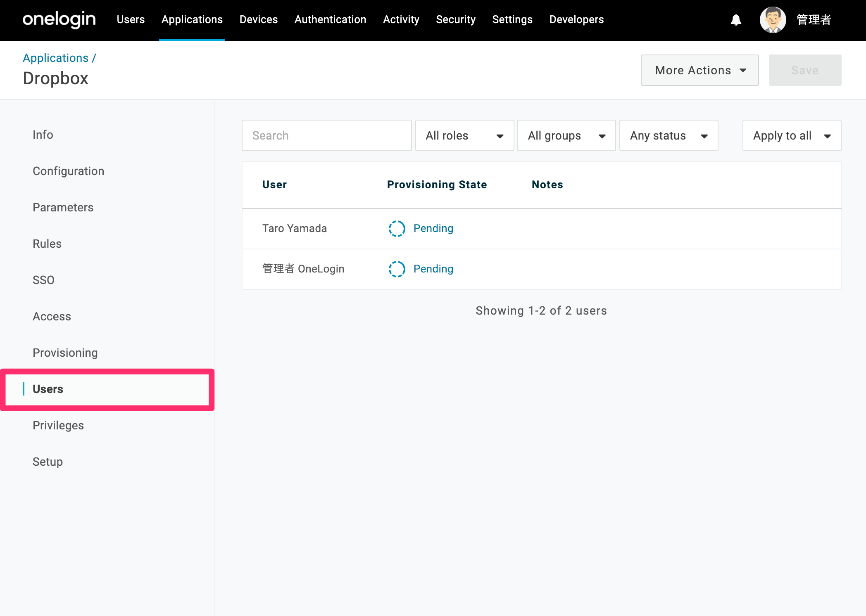The height and width of the screenshot is (616, 866).
Task: Click the Showing 1-2 of 2 users text
Action: point(541,310)
